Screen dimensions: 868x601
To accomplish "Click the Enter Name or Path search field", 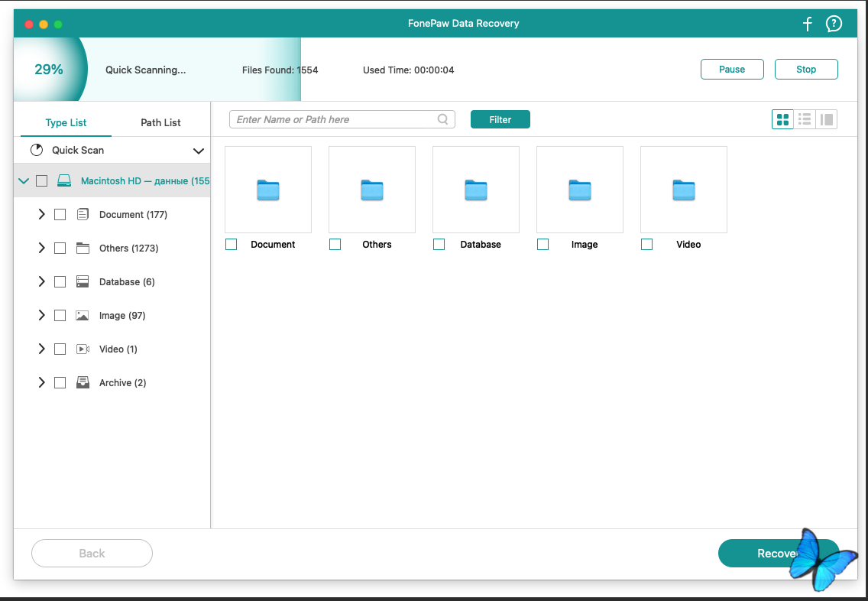I will pos(335,119).
